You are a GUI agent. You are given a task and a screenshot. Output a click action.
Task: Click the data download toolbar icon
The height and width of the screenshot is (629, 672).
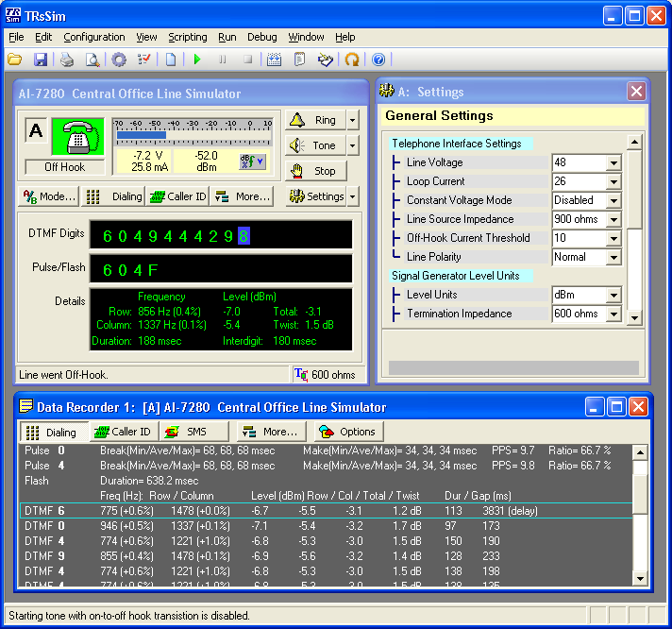point(274,59)
